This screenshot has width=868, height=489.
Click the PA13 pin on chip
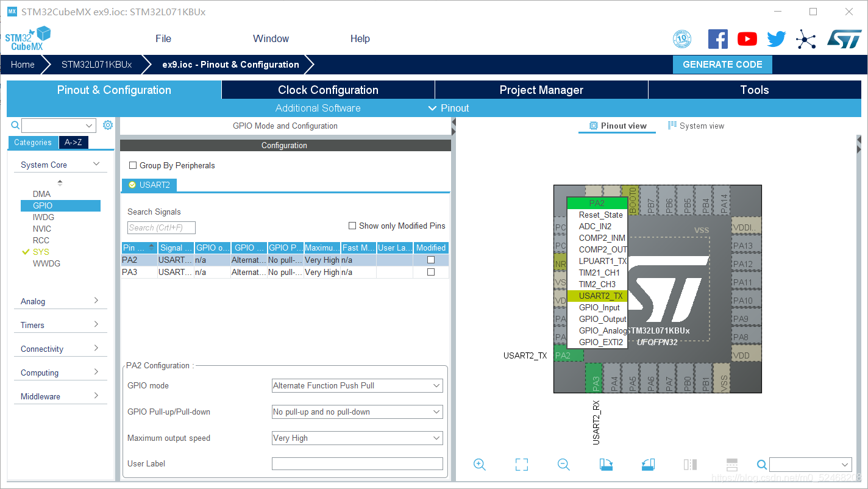pos(746,246)
